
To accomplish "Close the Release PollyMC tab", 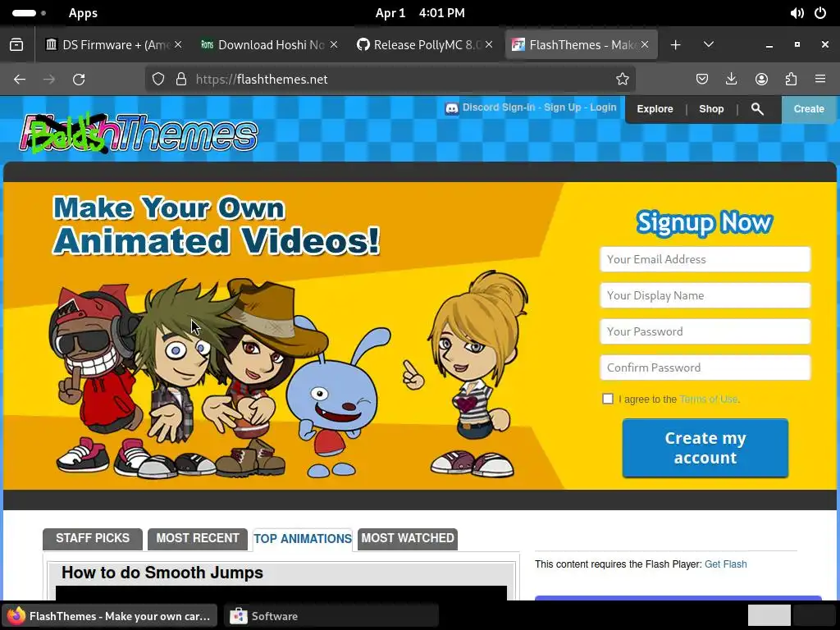I will pos(489,45).
